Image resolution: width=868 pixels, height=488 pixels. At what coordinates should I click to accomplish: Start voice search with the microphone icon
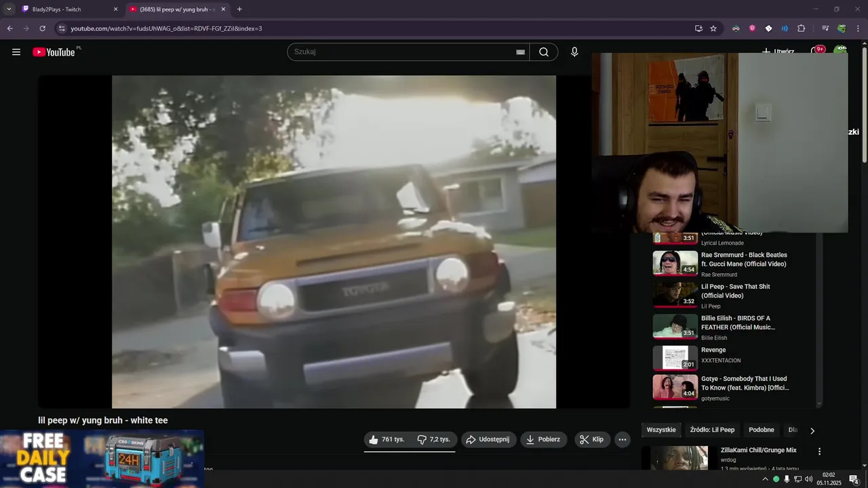[574, 52]
